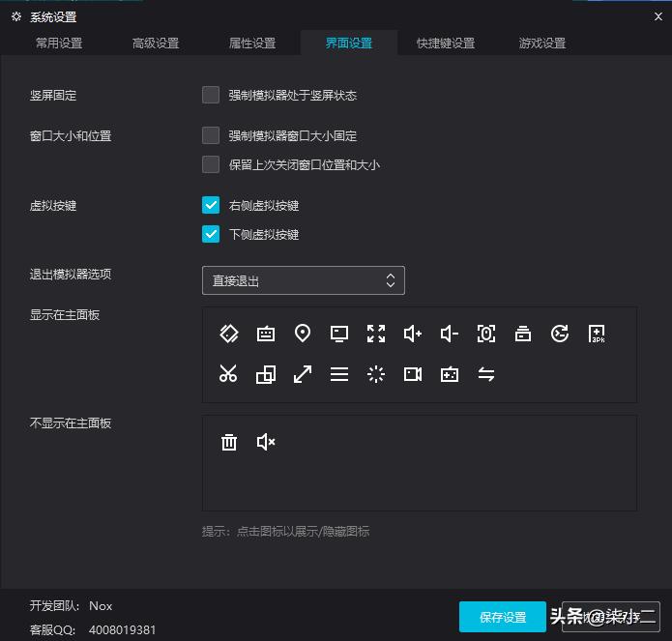Open the 直接退出 exit option dropdown

(304, 280)
